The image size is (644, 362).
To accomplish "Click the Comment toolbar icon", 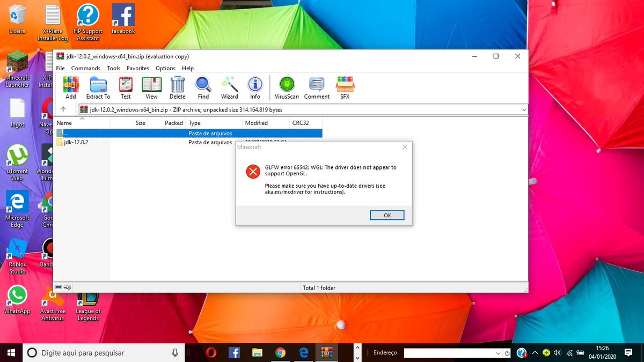I will 317,88.
